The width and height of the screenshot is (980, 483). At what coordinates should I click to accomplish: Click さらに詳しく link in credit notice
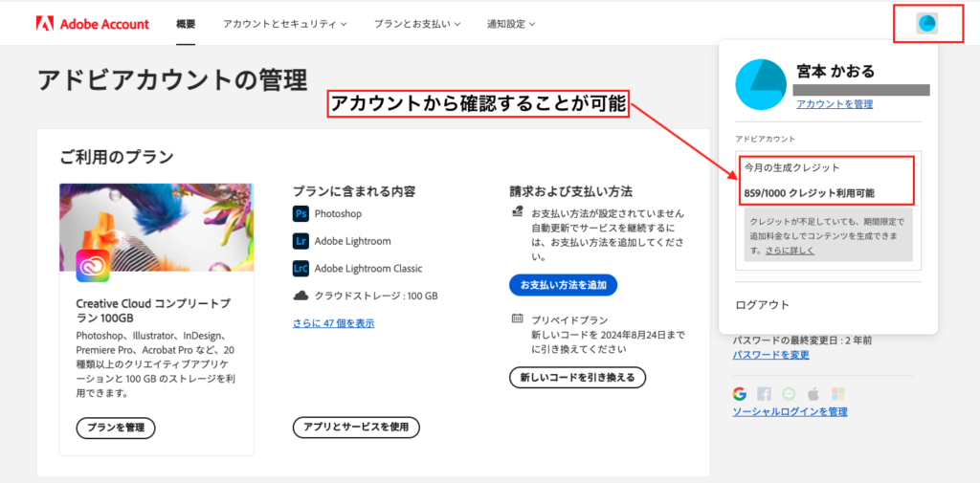pos(790,251)
